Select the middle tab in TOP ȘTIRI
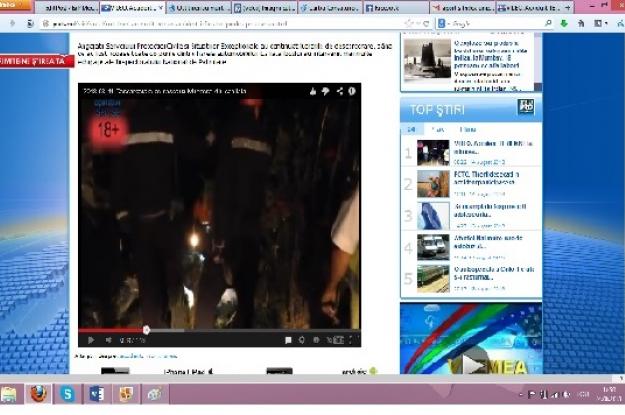The width and height of the screenshot is (625, 415). 438,129
